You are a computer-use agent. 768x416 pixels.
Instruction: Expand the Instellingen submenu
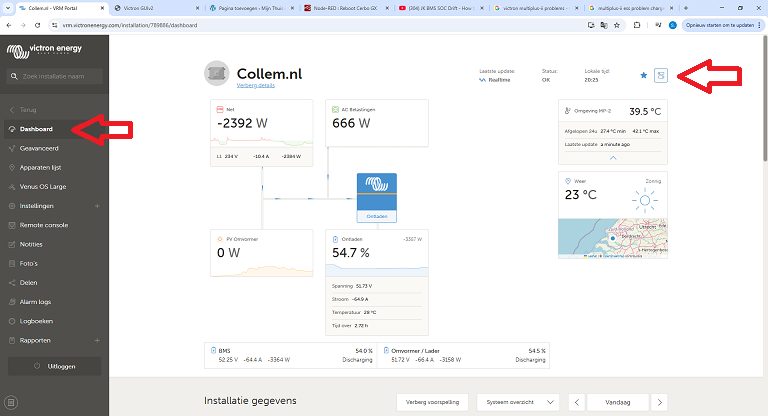96,206
